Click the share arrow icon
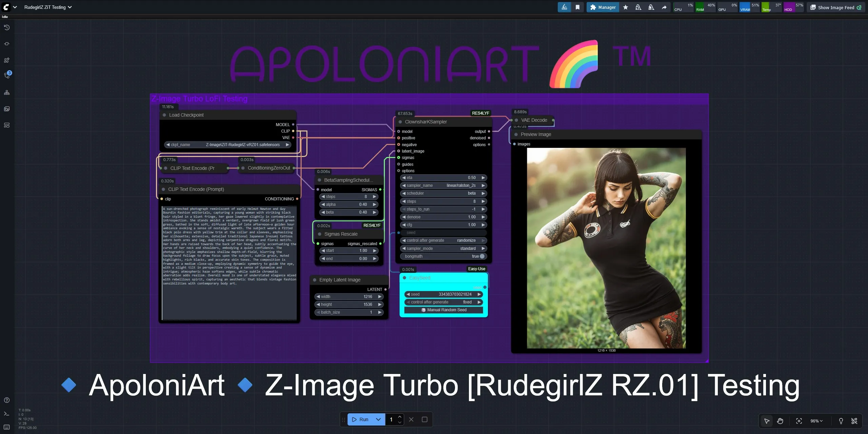Image resolution: width=868 pixels, height=434 pixels. [664, 7]
